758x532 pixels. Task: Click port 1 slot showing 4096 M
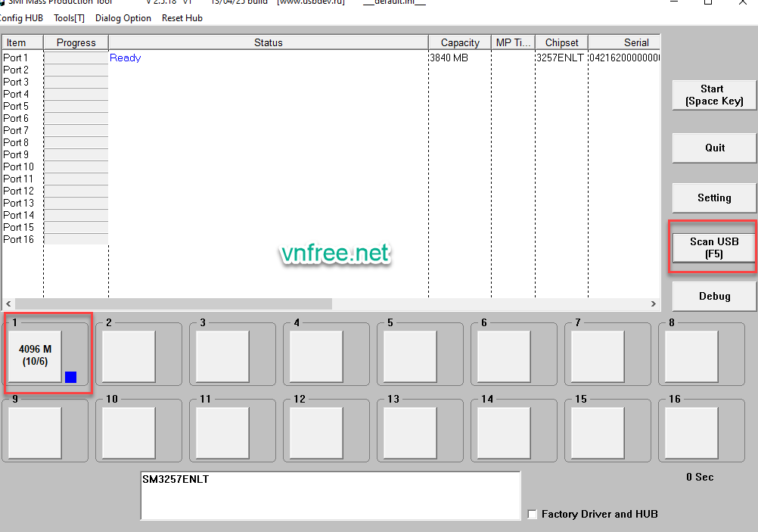pyautogui.click(x=35, y=356)
